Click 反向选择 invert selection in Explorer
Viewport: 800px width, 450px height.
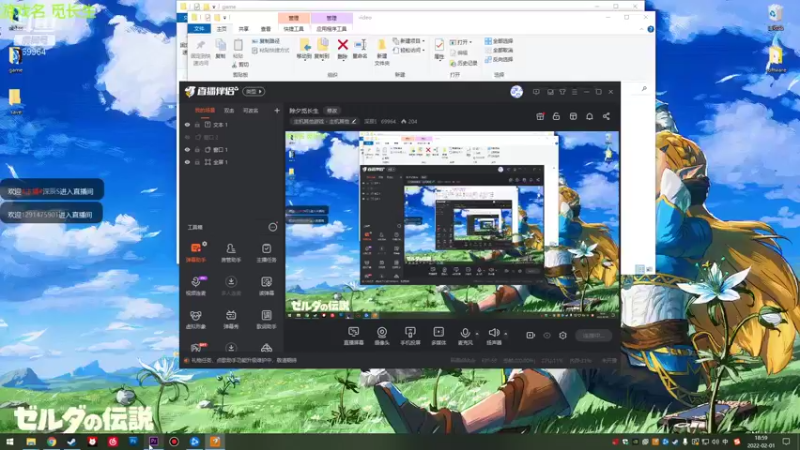coord(499,59)
